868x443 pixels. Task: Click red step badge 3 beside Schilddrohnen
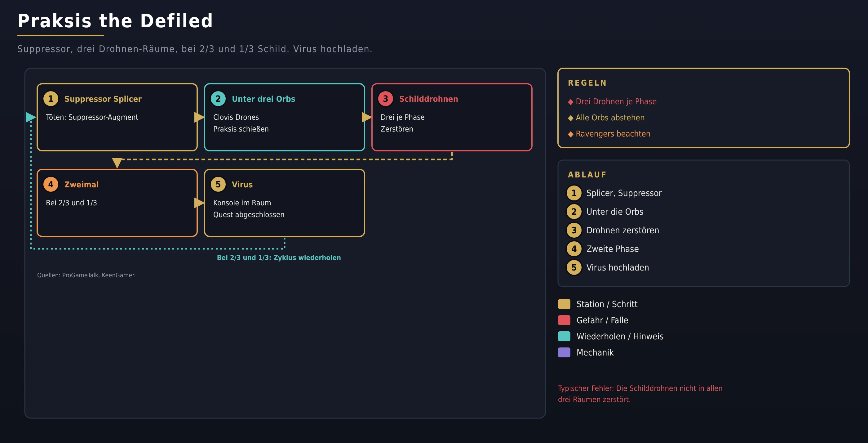coord(385,99)
